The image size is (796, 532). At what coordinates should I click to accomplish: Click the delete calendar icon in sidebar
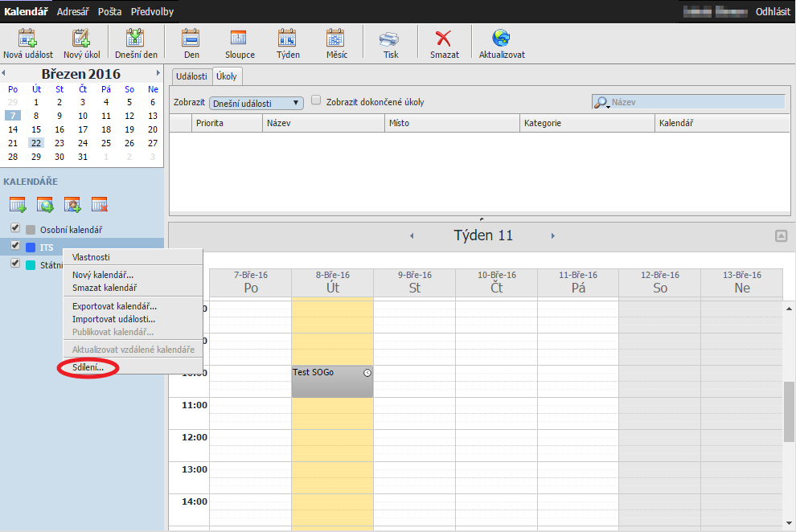point(100,204)
